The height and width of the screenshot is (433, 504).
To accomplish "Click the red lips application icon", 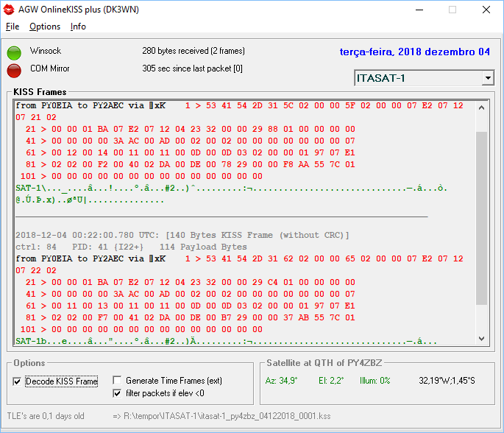I will tap(9, 10).
